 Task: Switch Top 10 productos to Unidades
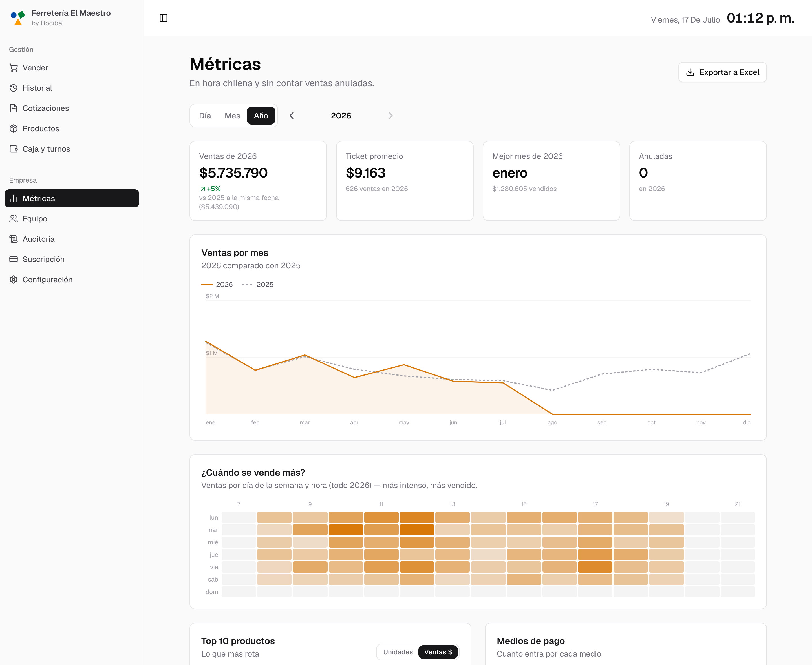click(x=398, y=652)
